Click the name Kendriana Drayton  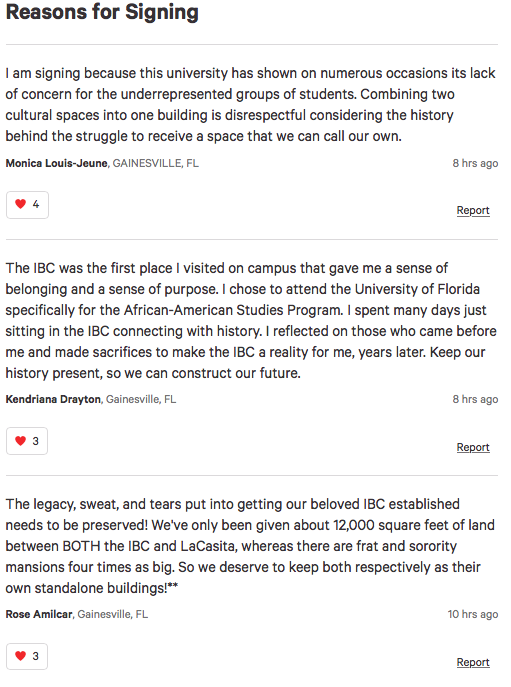point(53,400)
